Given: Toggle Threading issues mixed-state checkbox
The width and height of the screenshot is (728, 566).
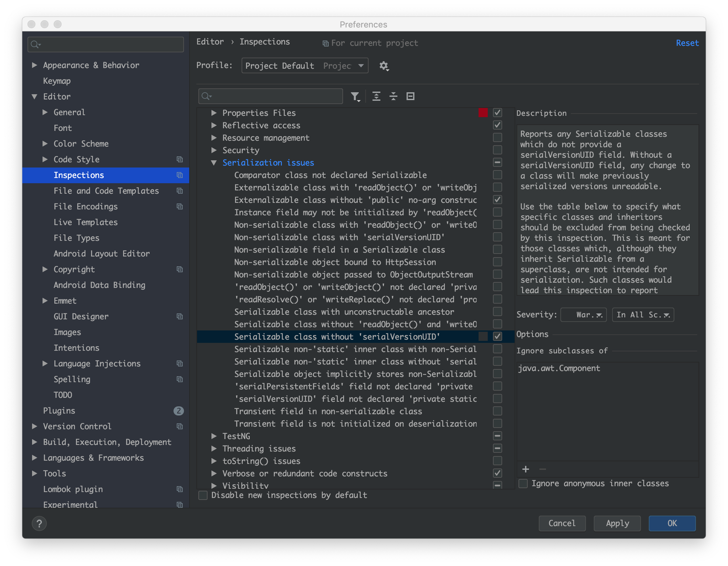Looking at the screenshot, I should tap(497, 449).
